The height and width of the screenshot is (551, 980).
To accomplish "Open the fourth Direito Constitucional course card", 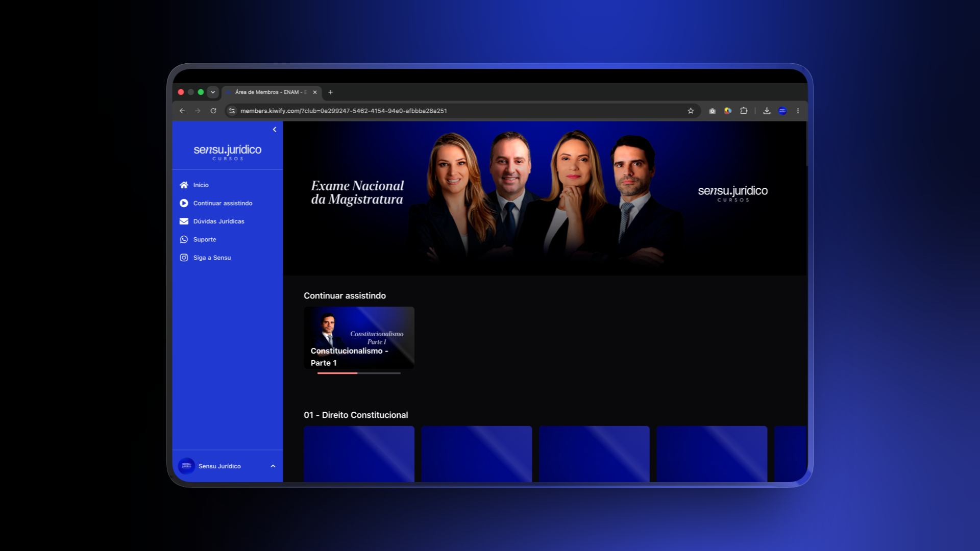I will coord(712,454).
